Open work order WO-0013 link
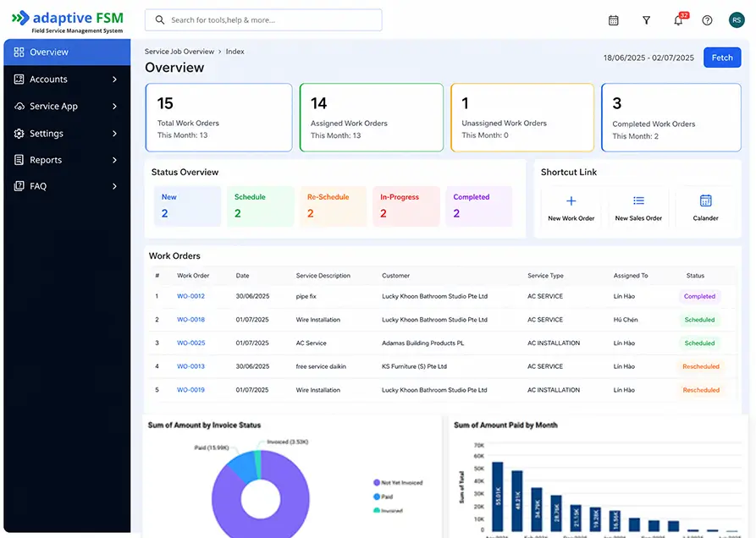This screenshot has width=756, height=538. (x=191, y=366)
